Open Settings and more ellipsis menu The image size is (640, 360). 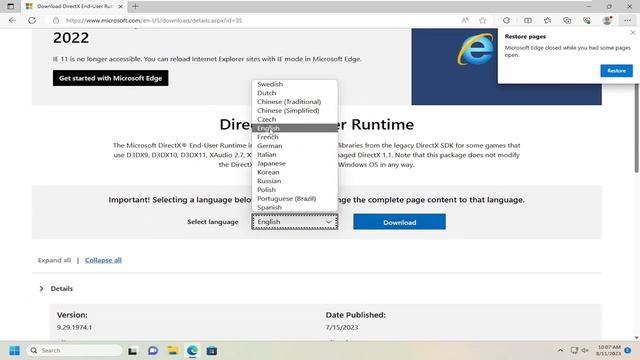pyautogui.click(x=627, y=20)
